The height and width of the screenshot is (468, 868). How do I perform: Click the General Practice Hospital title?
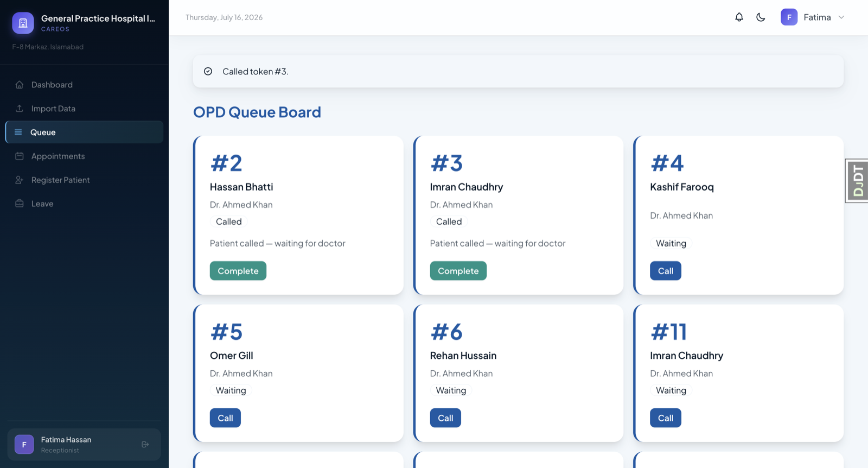pos(98,18)
